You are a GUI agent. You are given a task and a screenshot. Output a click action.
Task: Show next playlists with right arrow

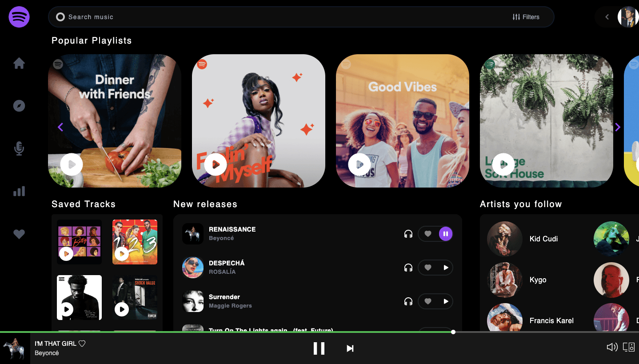pyautogui.click(x=617, y=127)
